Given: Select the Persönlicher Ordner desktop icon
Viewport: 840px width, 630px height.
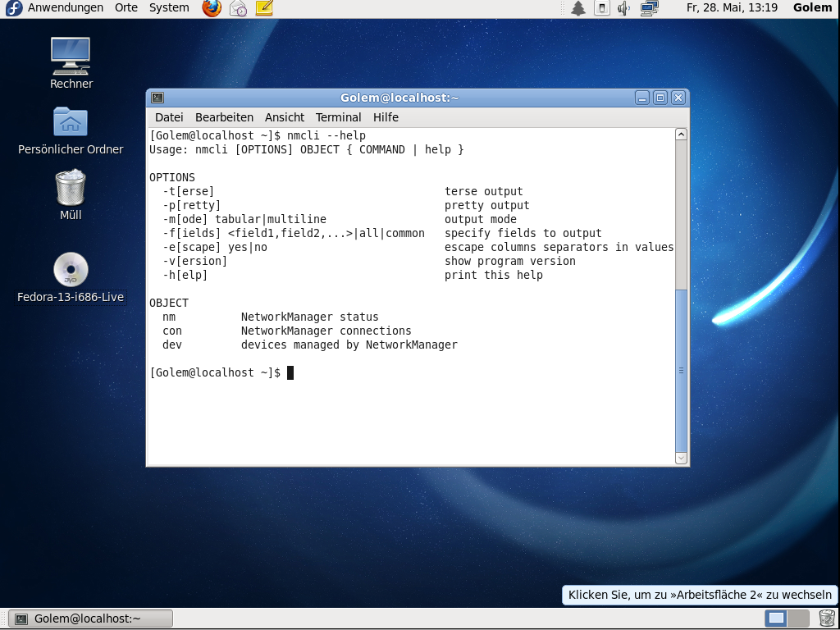Looking at the screenshot, I should 71,130.
